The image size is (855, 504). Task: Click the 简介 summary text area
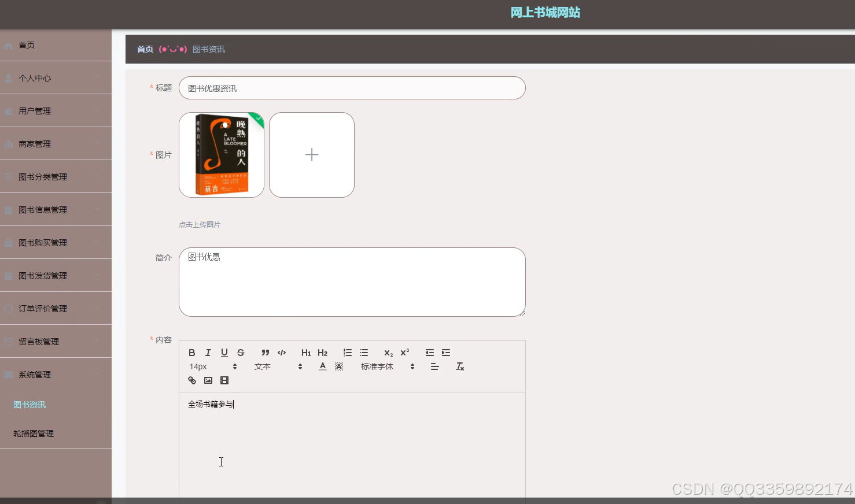click(x=352, y=282)
